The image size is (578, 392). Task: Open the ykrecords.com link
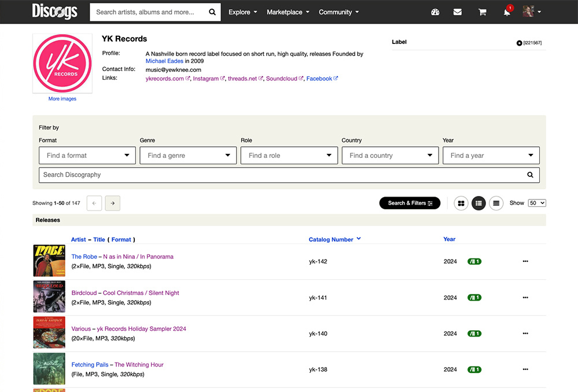[x=168, y=79]
